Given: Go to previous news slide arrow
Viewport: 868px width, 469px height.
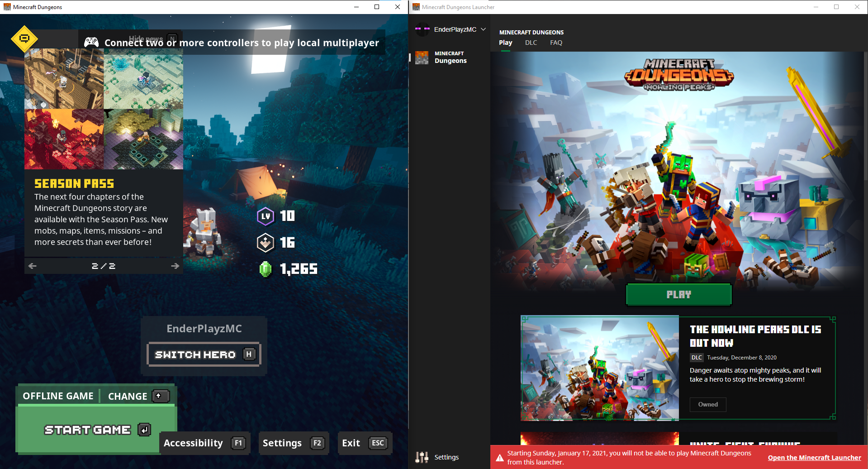Looking at the screenshot, I should [33, 266].
